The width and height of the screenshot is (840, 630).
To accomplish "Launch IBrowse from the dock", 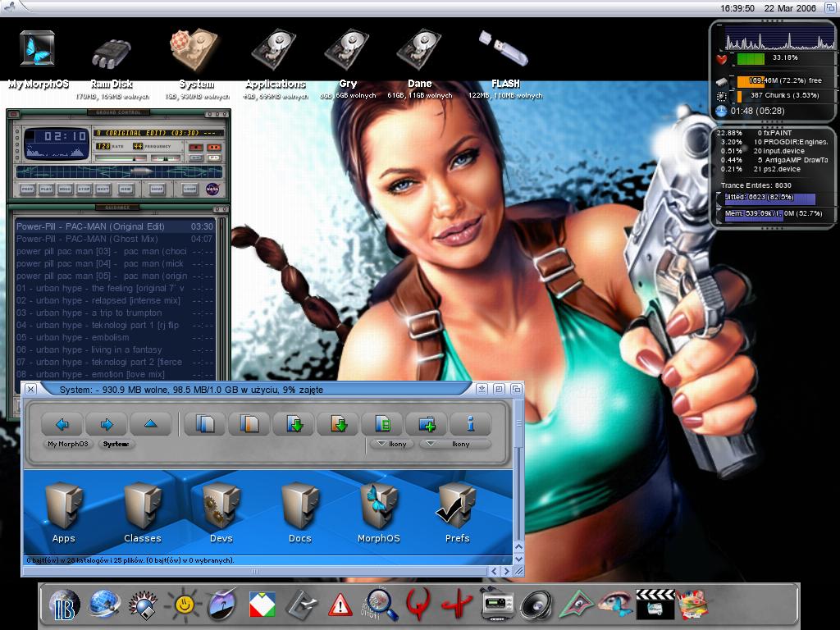I will point(65,606).
